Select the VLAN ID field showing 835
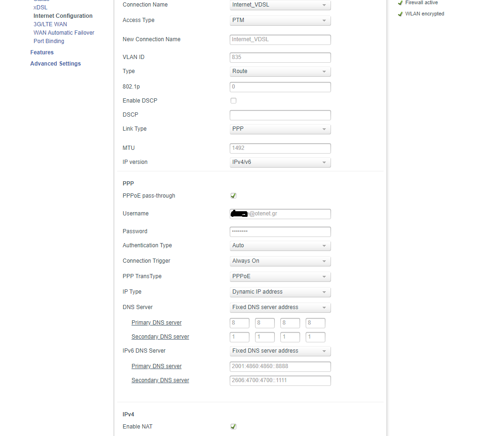 (280, 57)
